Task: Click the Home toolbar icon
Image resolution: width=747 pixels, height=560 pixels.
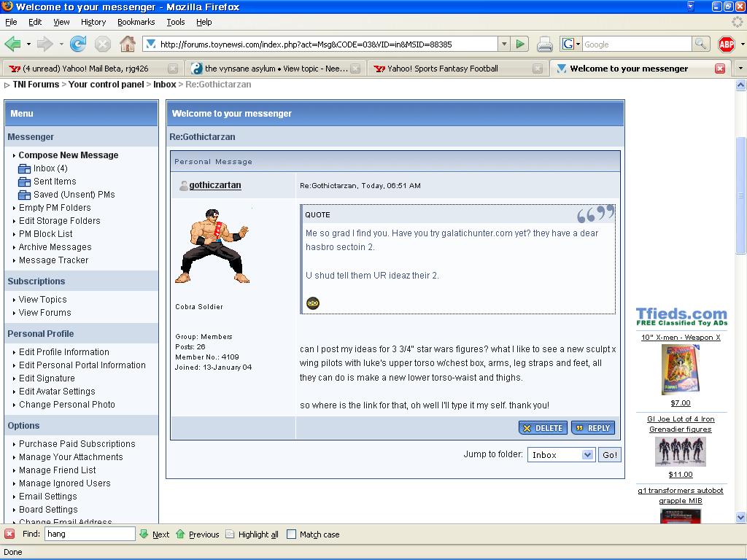Action: coord(128,44)
